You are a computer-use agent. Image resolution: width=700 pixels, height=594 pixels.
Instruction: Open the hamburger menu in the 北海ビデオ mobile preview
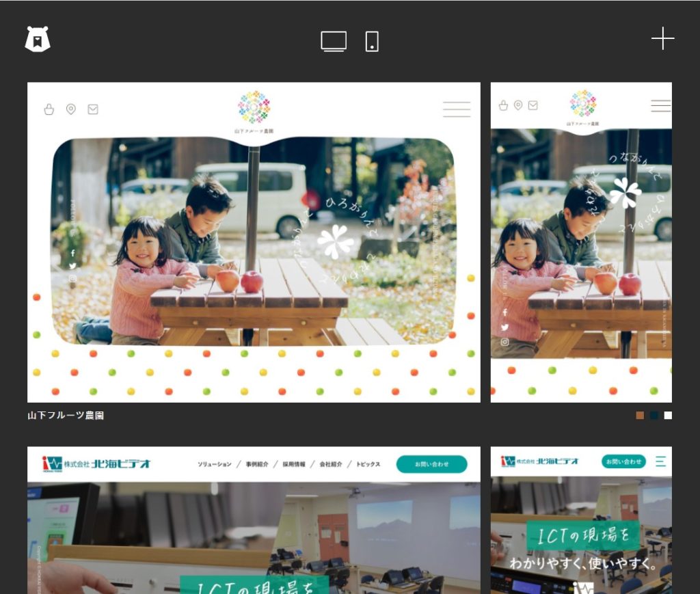tap(660, 462)
